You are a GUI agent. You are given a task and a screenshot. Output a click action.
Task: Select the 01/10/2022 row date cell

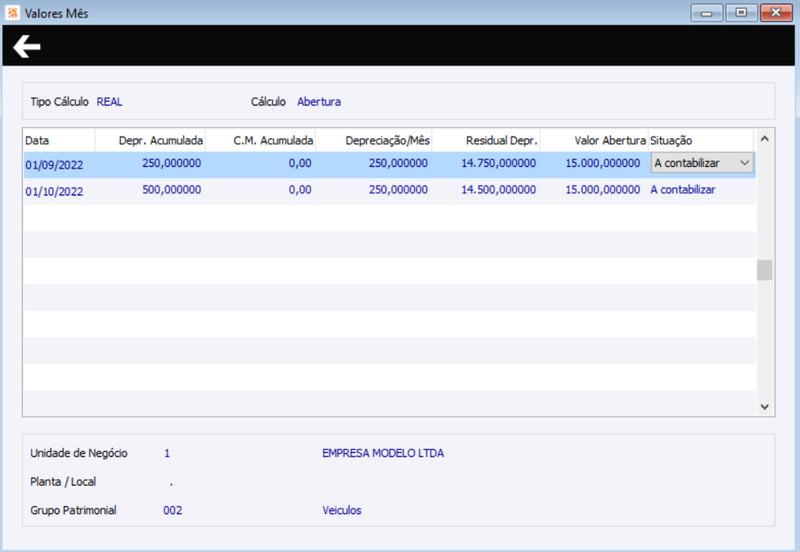(54, 191)
